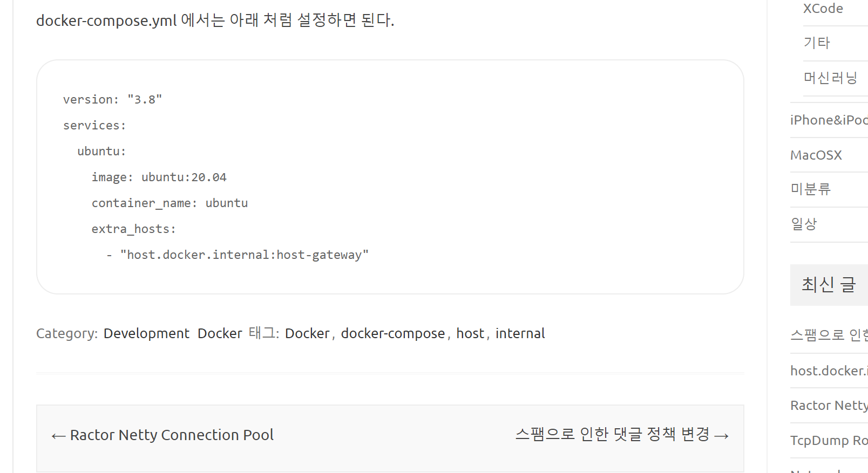This screenshot has width=868, height=473.
Task: Open sidebar recent post 스팸으로 인한
Action: point(829,335)
